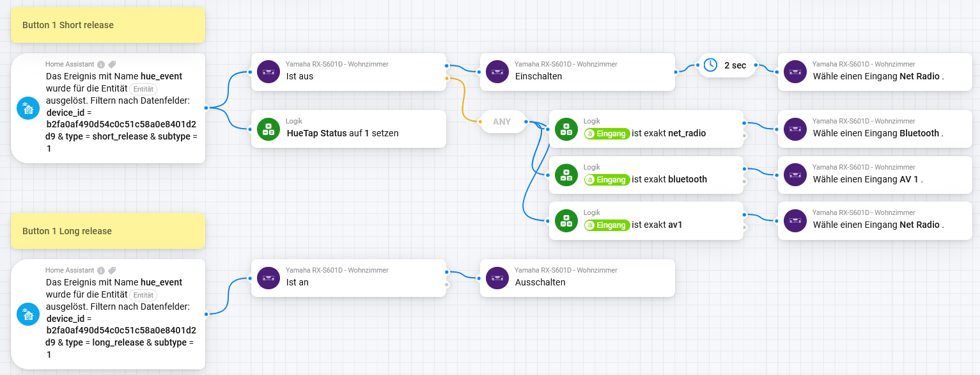Click the "Einschalten" action text
The image size is (980, 375).
point(539,76)
